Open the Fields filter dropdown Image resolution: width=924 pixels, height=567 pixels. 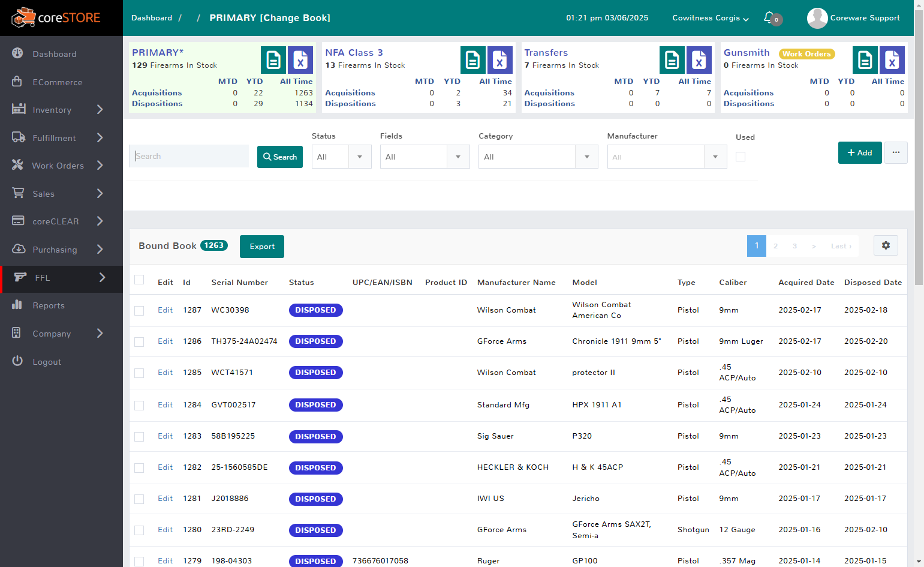[425, 157]
